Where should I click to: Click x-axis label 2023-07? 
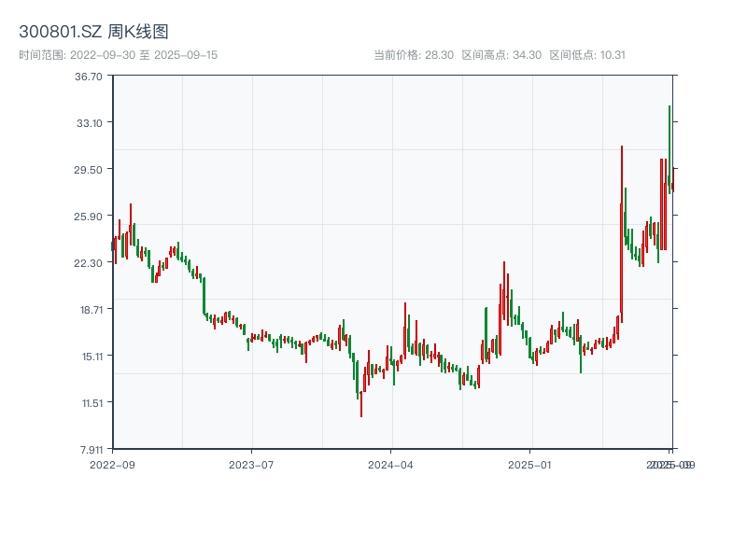[251, 465]
